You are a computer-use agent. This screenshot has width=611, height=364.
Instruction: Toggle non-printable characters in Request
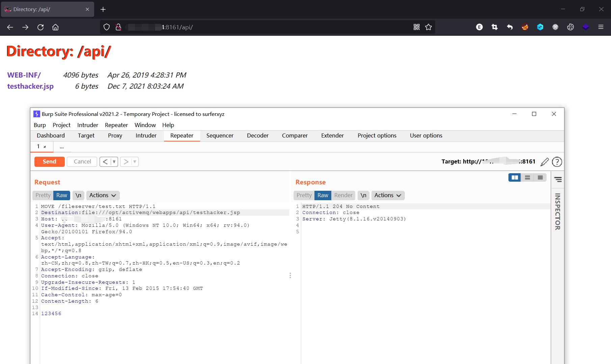click(x=78, y=195)
